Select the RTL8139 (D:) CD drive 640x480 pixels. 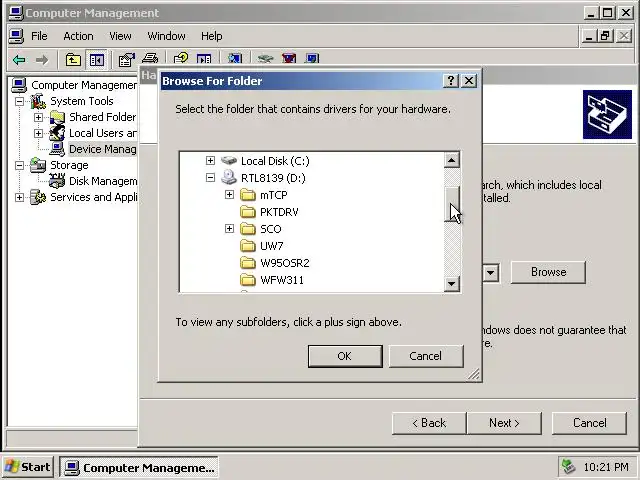273,178
